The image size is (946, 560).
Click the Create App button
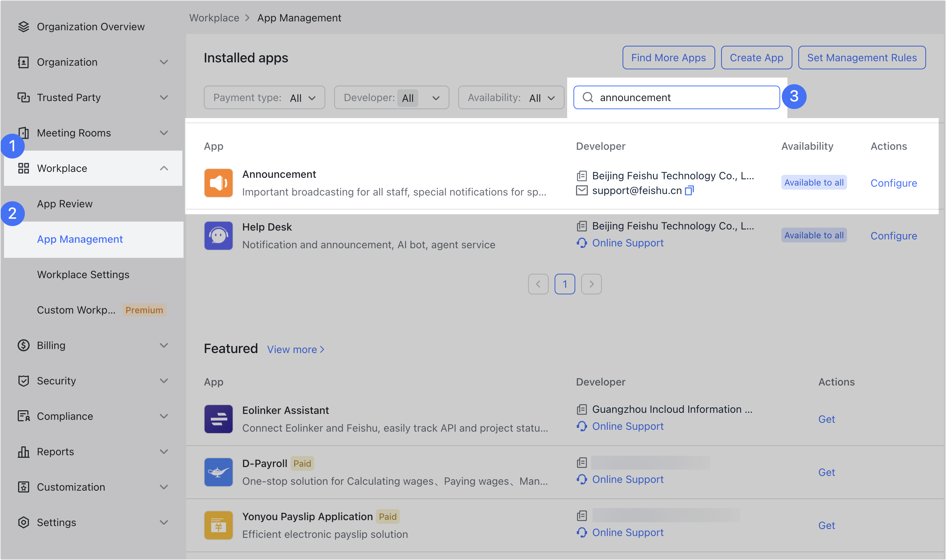pos(756,58)
